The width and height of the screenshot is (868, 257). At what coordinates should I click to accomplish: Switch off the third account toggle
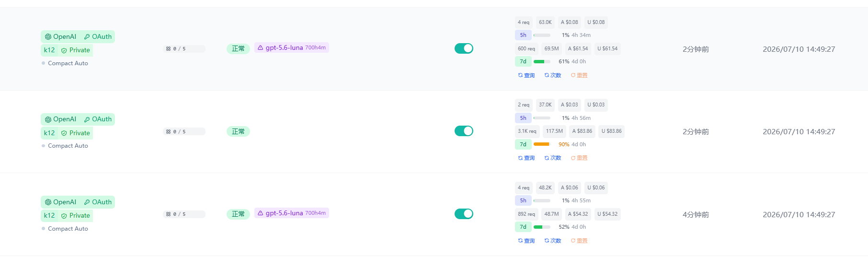(x=464, y=214)
